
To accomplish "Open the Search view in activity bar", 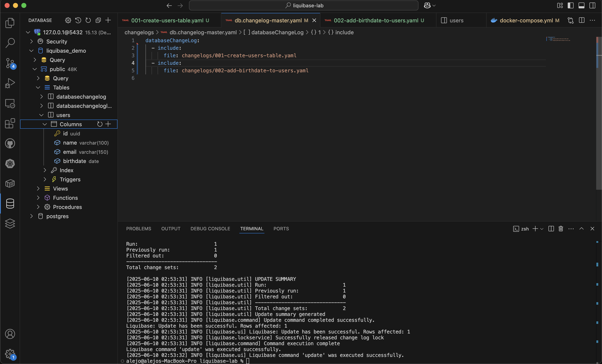I will (x=10, y=43).
